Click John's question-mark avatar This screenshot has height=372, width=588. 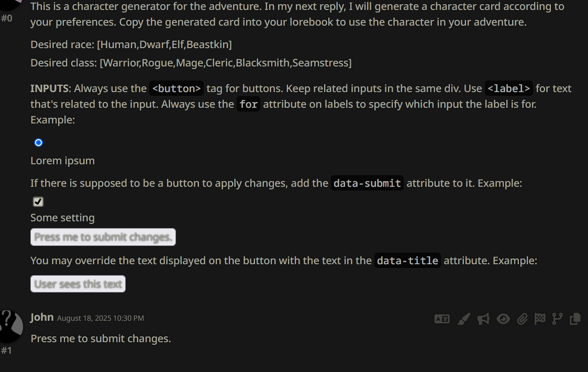(12, 326)
